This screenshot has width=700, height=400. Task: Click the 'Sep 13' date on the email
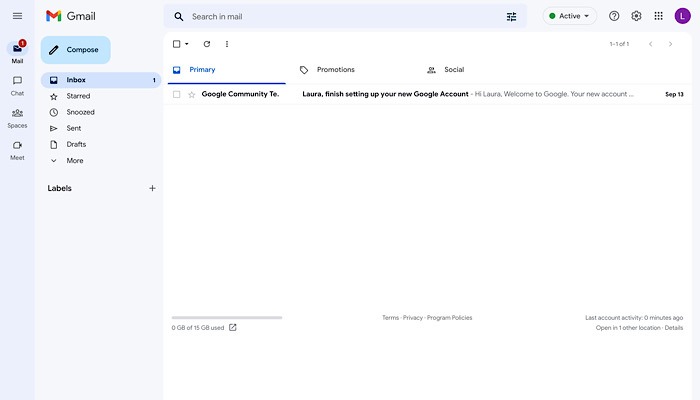(x=674, y=94)
